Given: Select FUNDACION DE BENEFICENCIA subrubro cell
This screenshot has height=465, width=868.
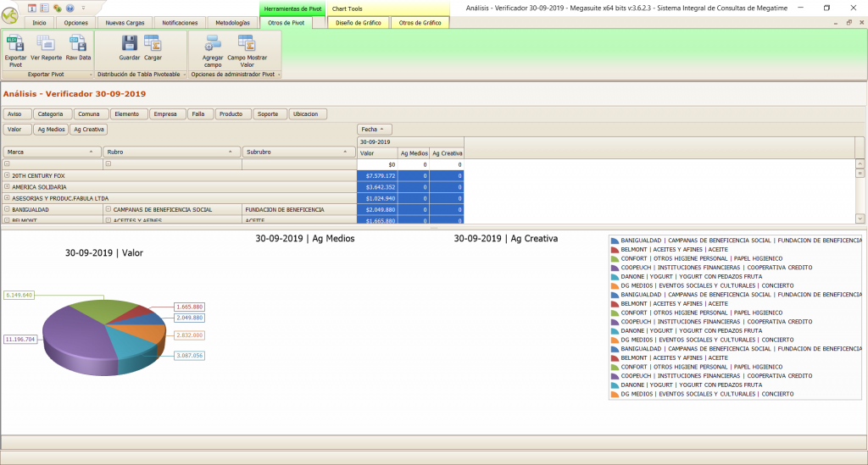Looking at the screenshot, I should coord(299,209).
